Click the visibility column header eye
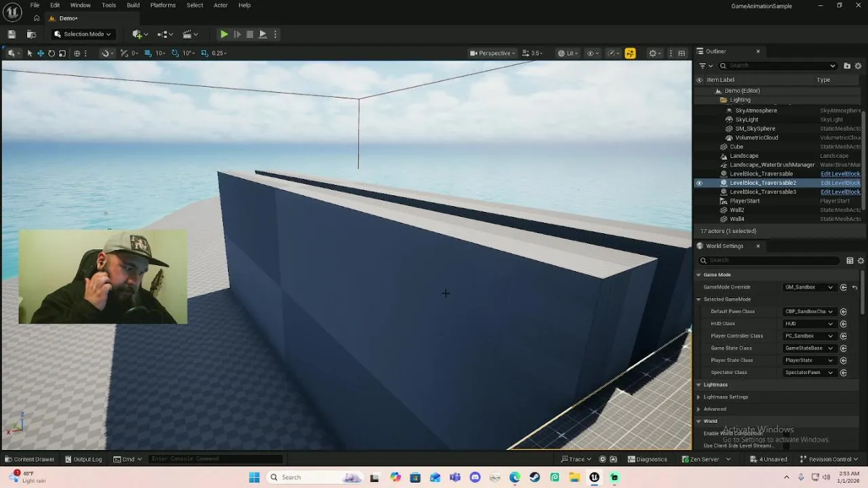The height and width of the screenshot is (488, 868). 699,80
